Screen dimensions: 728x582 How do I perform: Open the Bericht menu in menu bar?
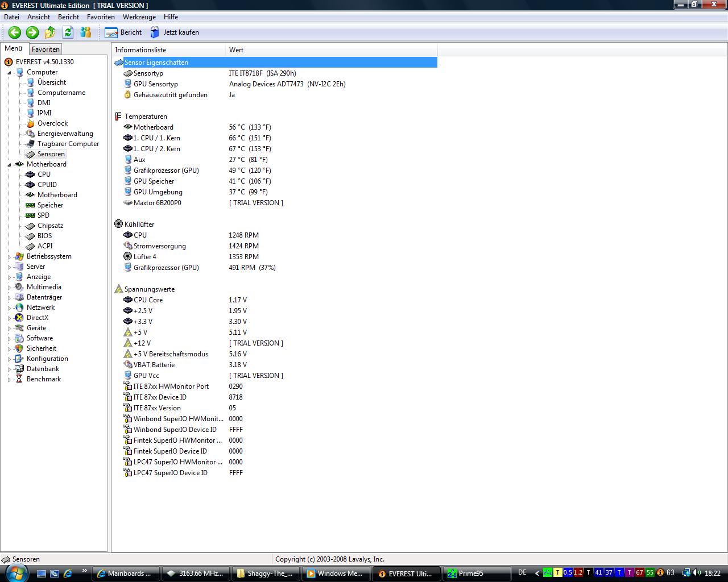68,17
